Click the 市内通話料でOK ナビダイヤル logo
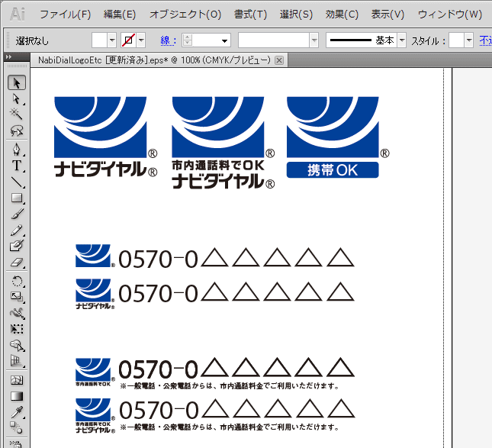 [223, 143]
